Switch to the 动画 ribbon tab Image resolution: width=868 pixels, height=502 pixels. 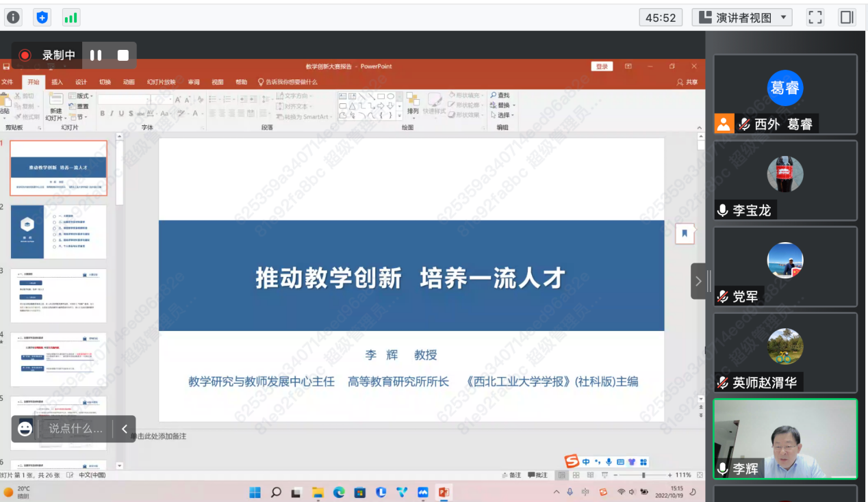[129, 82]
